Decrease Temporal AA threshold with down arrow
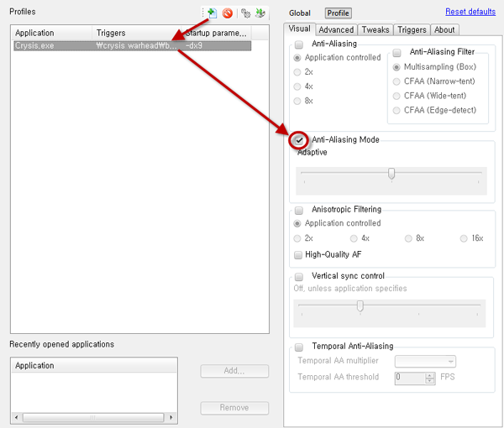Viewport: 504px width, 428px height. click(430, 382)
